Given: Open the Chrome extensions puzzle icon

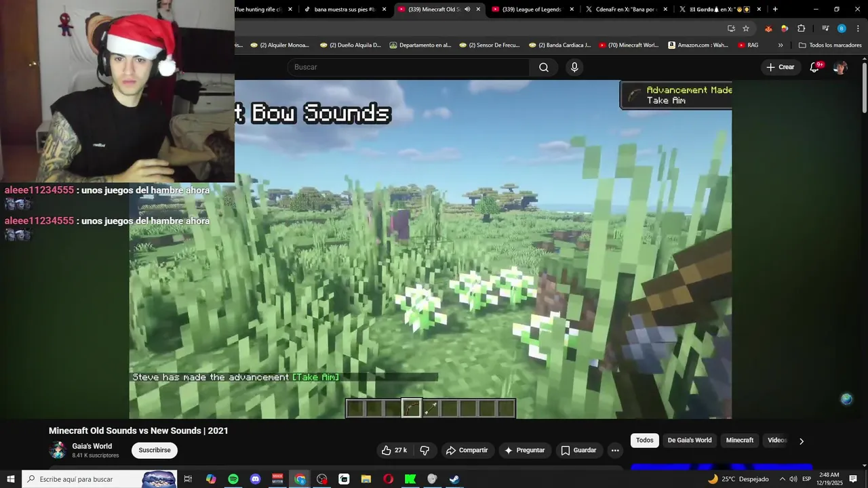Looking at the screenshot, I should coord(802,28).
